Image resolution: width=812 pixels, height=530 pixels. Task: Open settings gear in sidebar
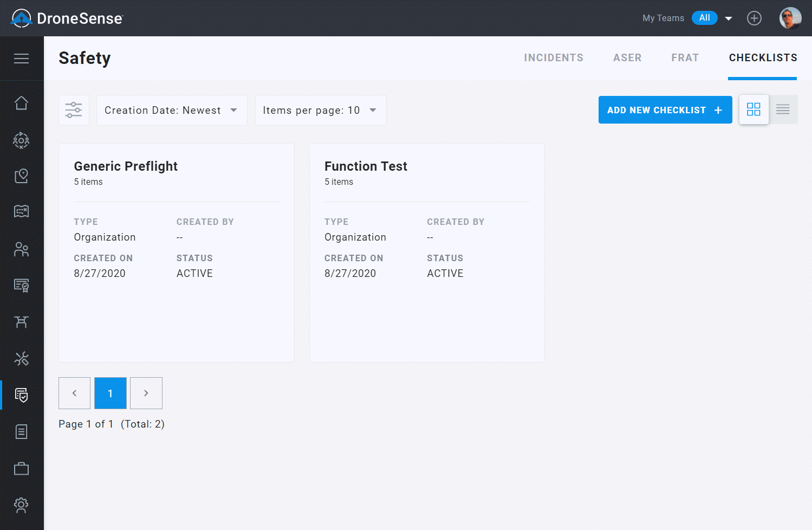[22, 505]
